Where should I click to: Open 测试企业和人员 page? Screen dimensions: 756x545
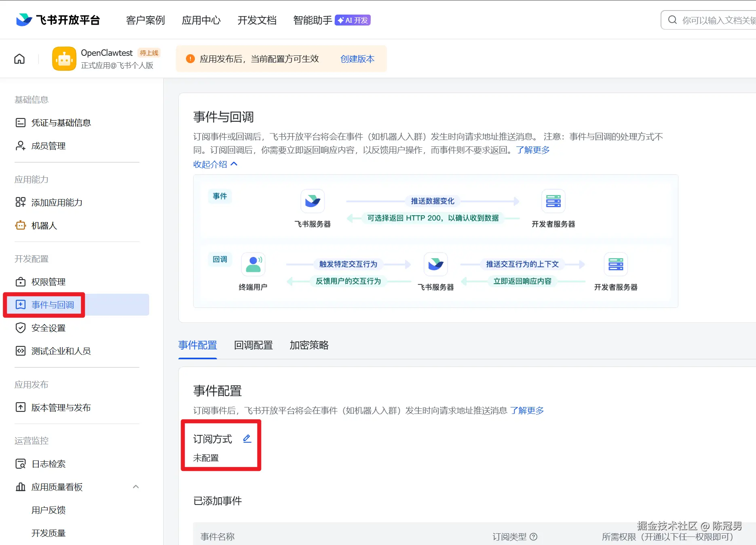pos(61,351)
